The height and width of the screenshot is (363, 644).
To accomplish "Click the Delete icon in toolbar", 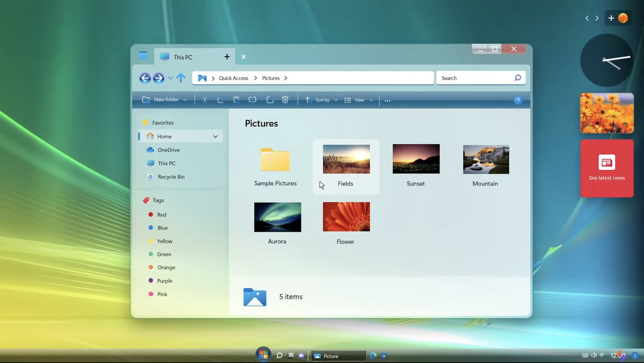I will 285,100.
